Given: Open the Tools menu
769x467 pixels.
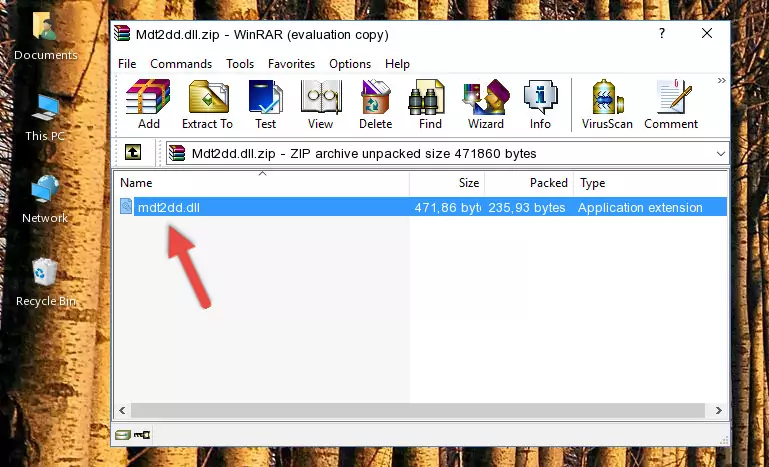Looking at the screenshot, I should click(240, 64).
